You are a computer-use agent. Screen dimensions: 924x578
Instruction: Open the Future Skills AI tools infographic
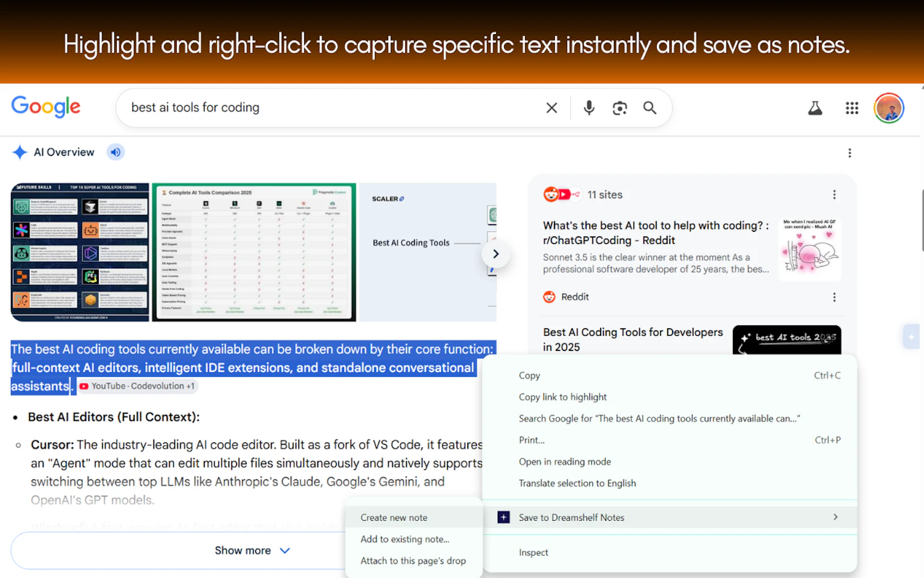click(x=80, y=252)
